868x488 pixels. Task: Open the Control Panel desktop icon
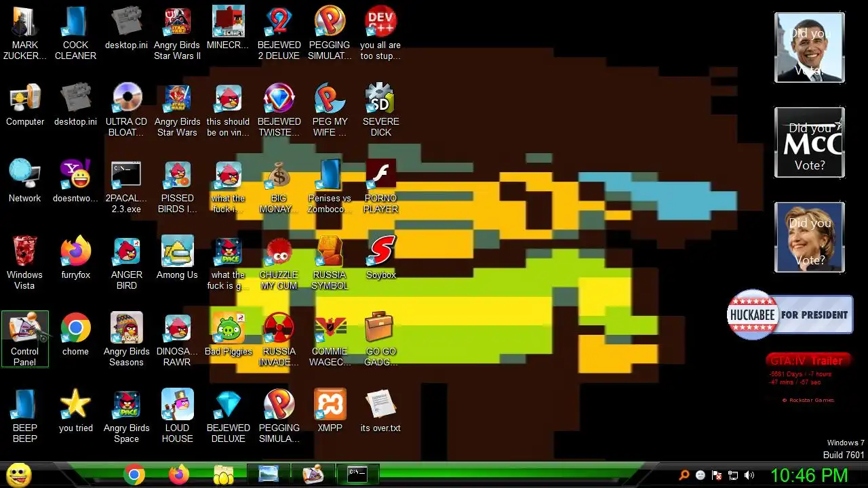click(25, 339)
